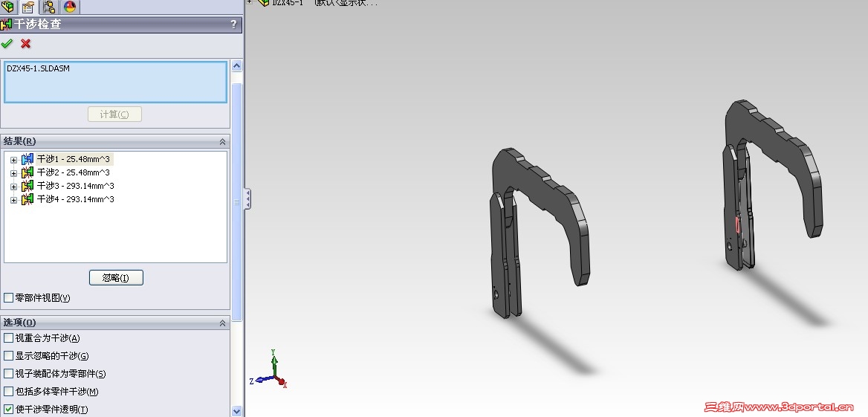Click the panel scrollbar up arrow

(x=237, y=66)
